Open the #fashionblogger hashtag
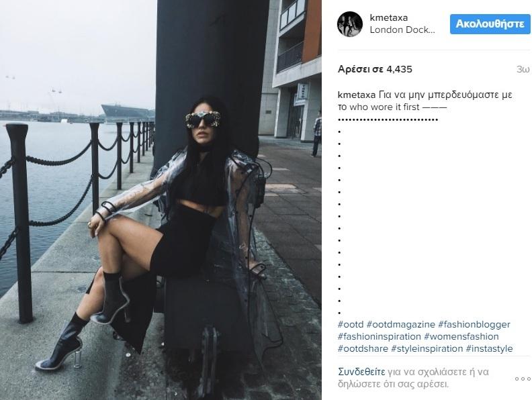 click(x=474, y=324)
